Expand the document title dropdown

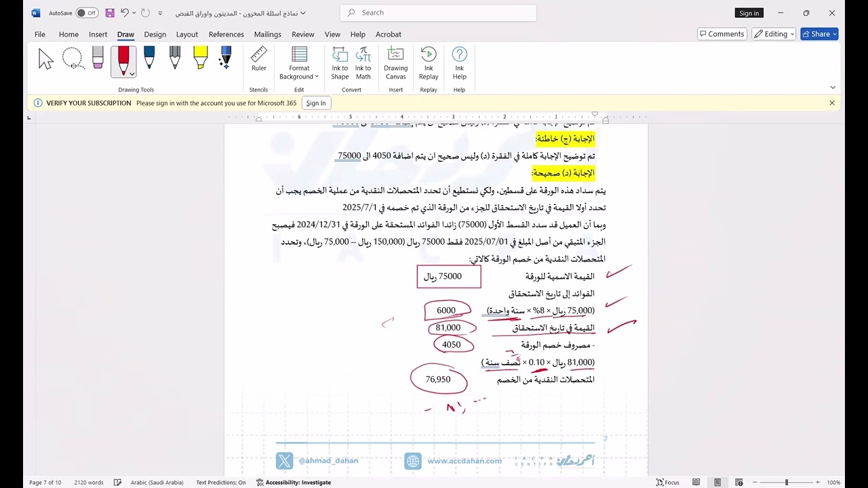point(303,13)
